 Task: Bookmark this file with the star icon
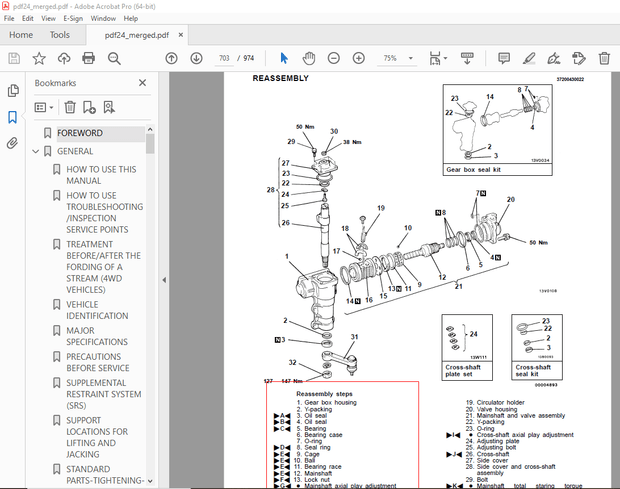38,59
